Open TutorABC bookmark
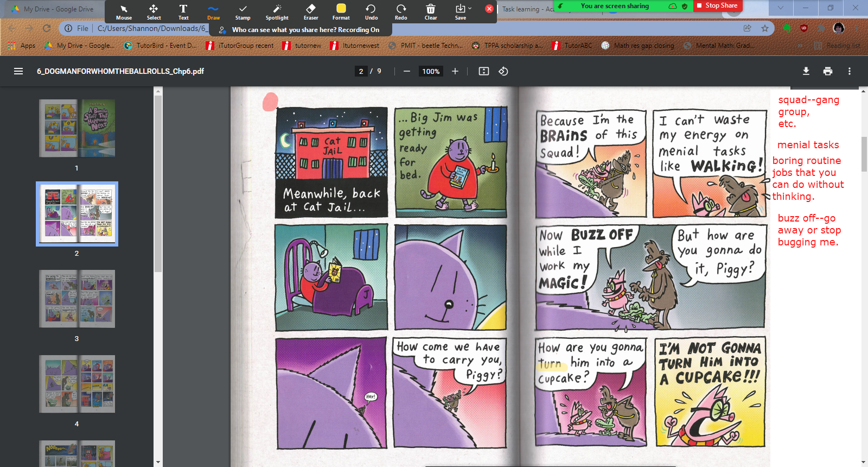868x467 pixels. 572,46
